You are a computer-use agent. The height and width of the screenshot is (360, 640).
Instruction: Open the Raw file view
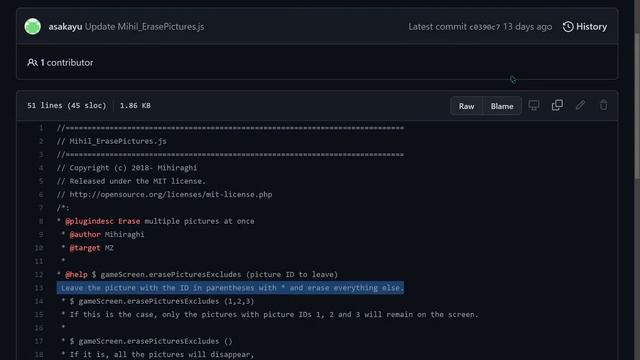(x=467, y=106)
